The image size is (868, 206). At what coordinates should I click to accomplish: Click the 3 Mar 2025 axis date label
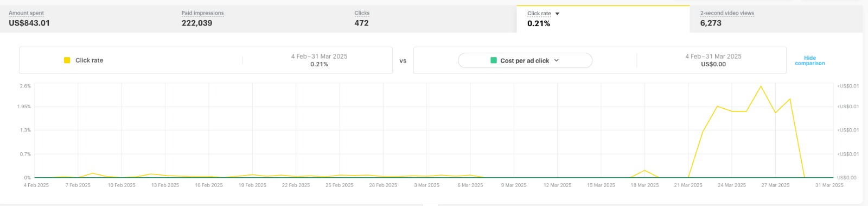427,185
